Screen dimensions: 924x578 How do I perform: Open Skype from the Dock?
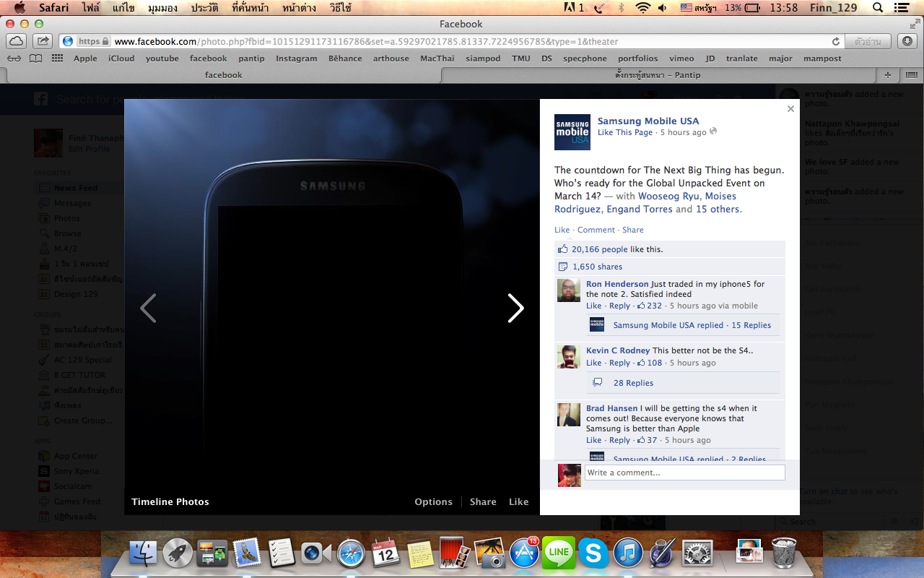[x=593, y=553]
